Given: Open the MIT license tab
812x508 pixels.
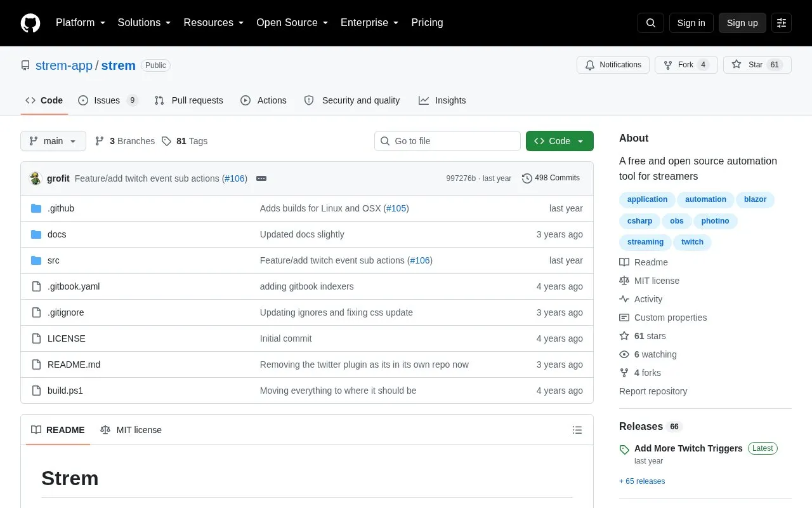Looking at the screenshot, I should 131,430.
